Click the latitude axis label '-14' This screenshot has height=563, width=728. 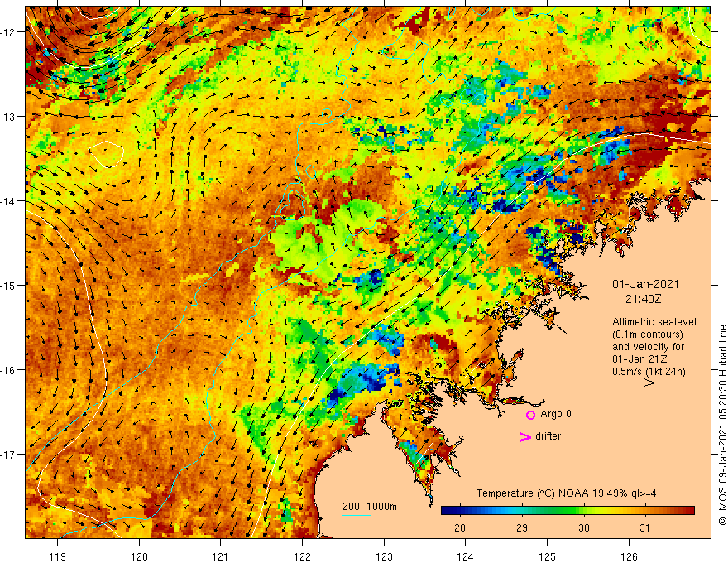pos(8,201)
